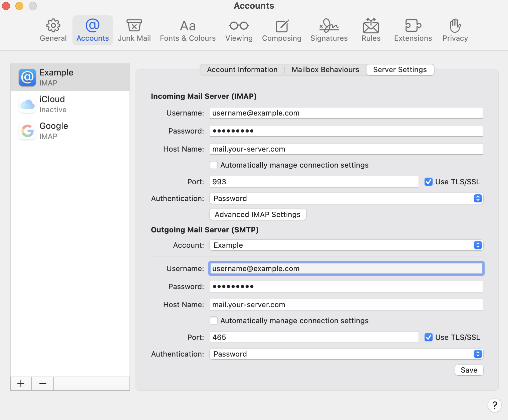Switch to Account Information tab
Viewport: 508px width, 420px height.
242,69
